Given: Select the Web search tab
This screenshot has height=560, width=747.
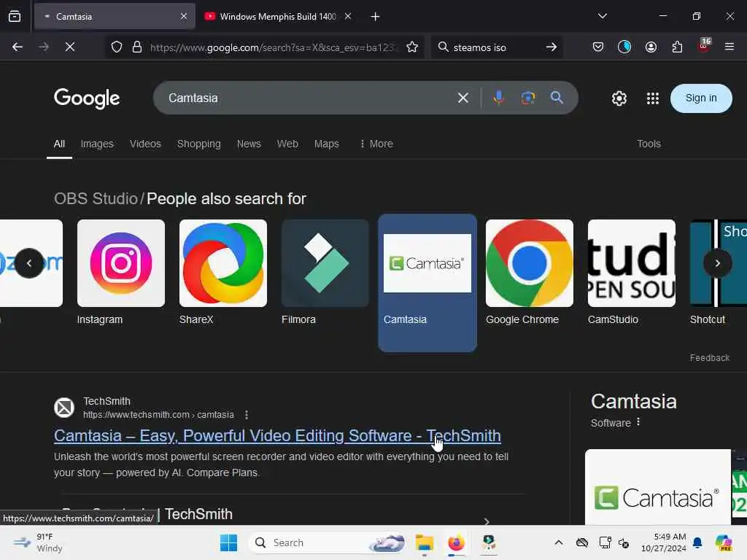Looking at the screenshot, I should tap(287, 144).
